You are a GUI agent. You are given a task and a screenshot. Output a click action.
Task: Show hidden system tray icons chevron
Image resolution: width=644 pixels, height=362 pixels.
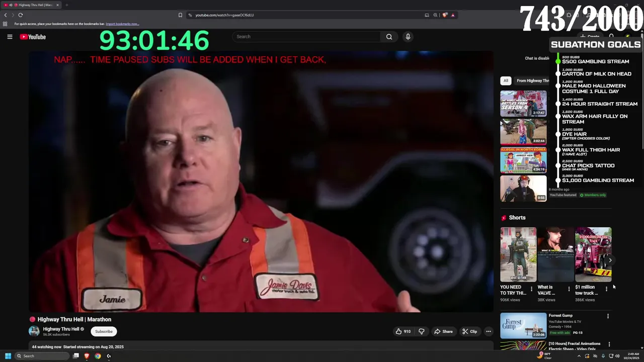pos(579,356)
